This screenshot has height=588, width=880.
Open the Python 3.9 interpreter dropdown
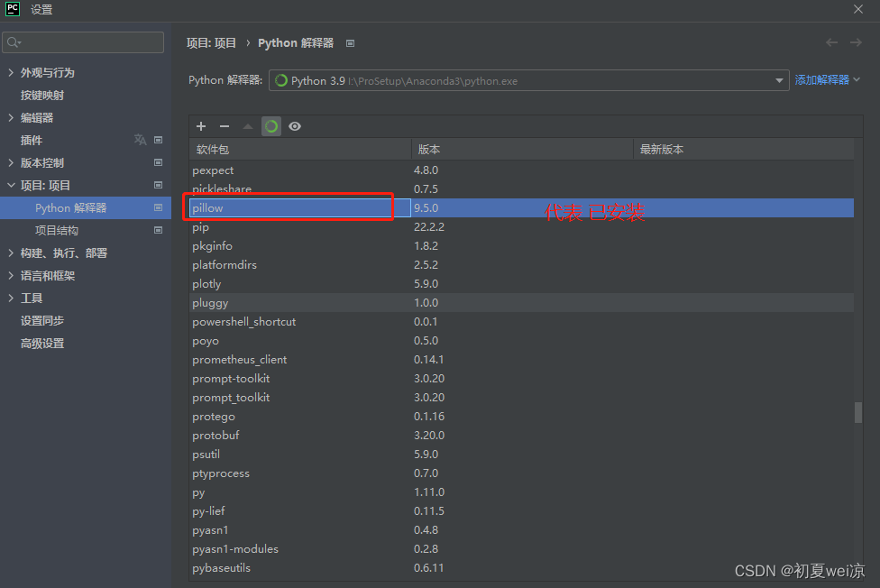[x=781, y=80]
